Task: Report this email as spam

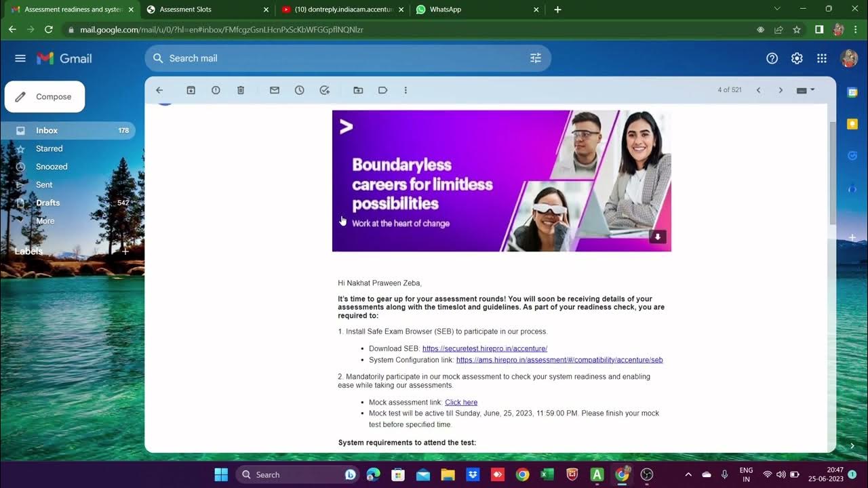Action: [216, 90]
